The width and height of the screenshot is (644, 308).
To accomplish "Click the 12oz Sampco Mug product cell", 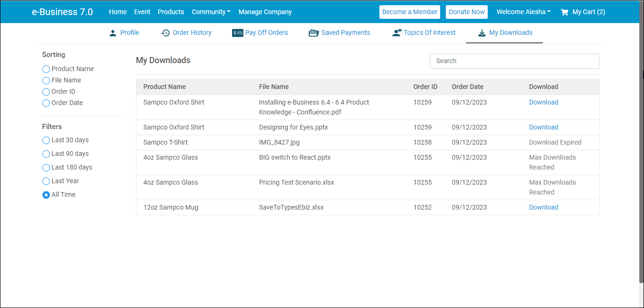I will click(171, 207).
